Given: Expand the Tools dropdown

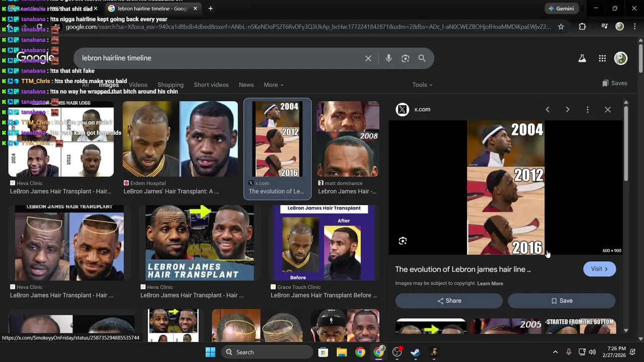Looking at the screenshot, I should point(422,85).
